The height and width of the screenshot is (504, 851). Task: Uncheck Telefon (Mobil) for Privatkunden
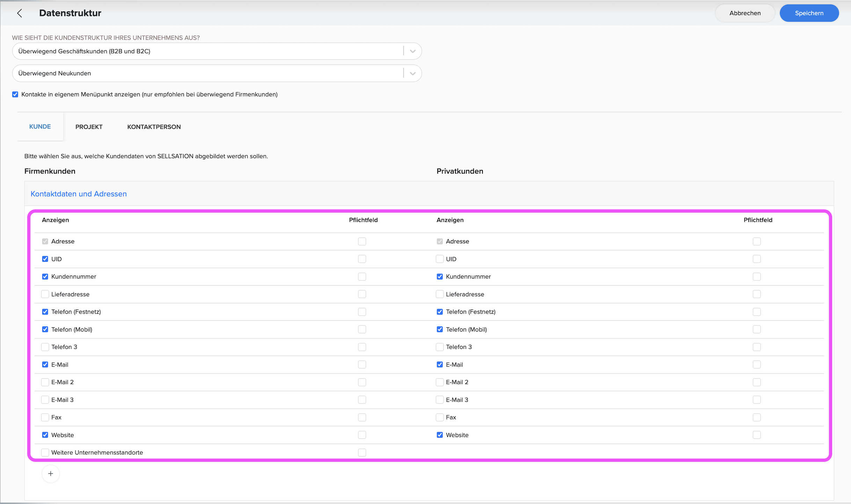(x=440, y=329)
